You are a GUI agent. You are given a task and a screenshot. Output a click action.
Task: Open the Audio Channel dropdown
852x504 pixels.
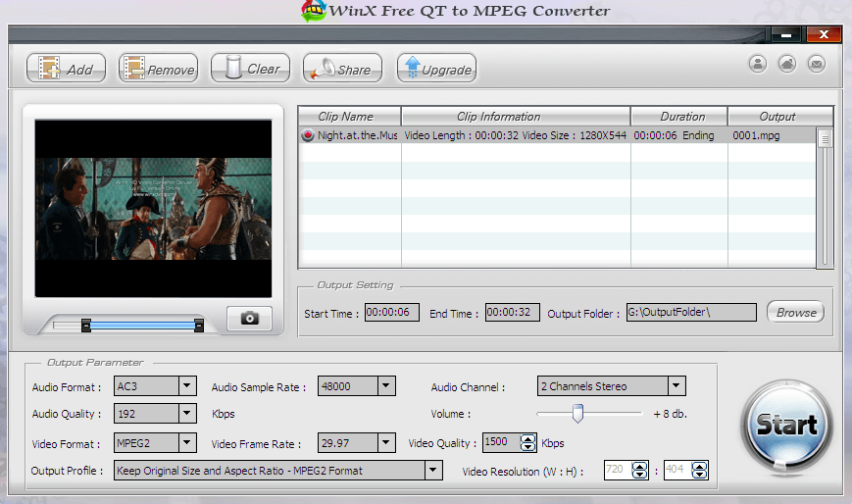click(676, 386)
